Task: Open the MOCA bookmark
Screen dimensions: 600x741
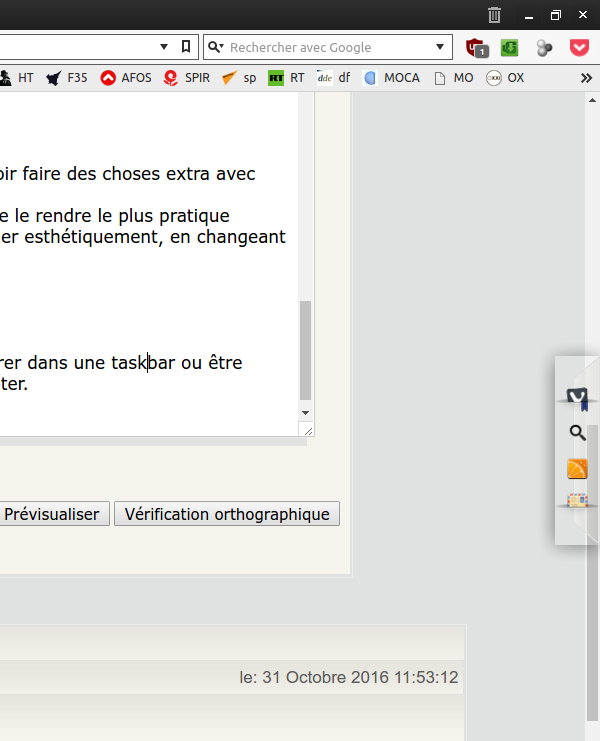Action: 391,78
